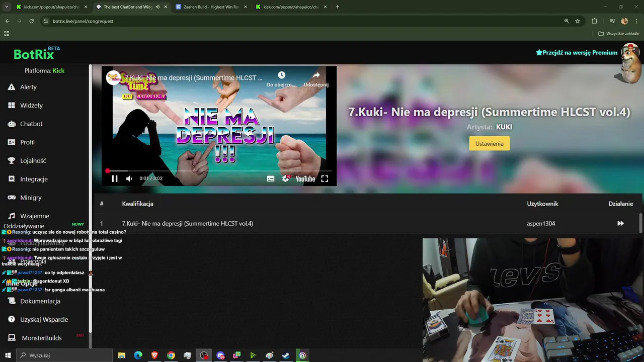Click the Udostępnij share arrow
The image size is (644, 362).
[316, 75]
